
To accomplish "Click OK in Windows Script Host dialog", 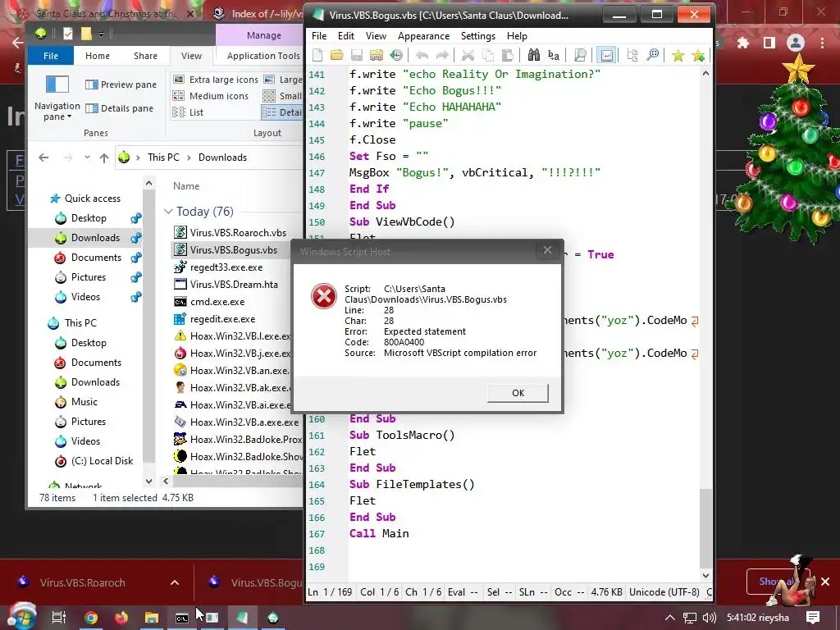I will pos(518,393).
